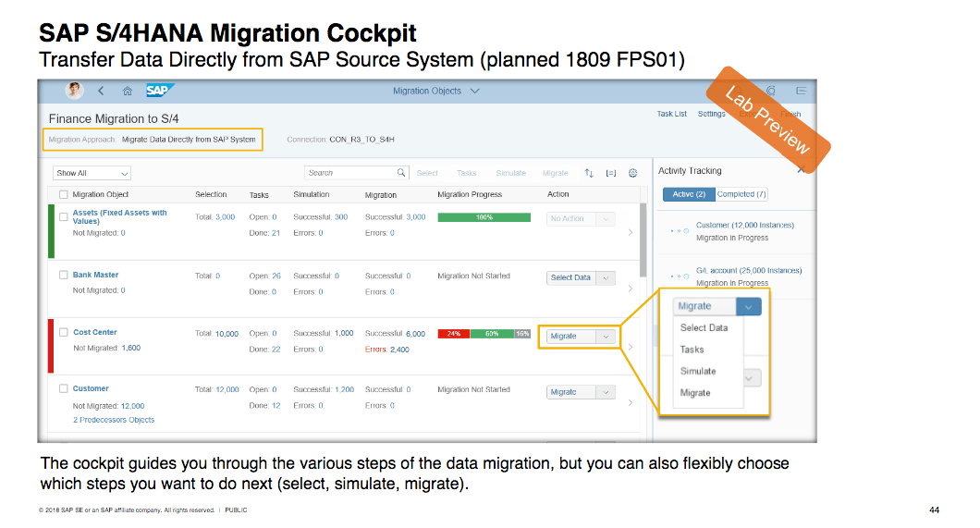Viewport: 980px width, 528px height.
Task: Switch to the Completed (7) tab
Action: pos(741,194)
